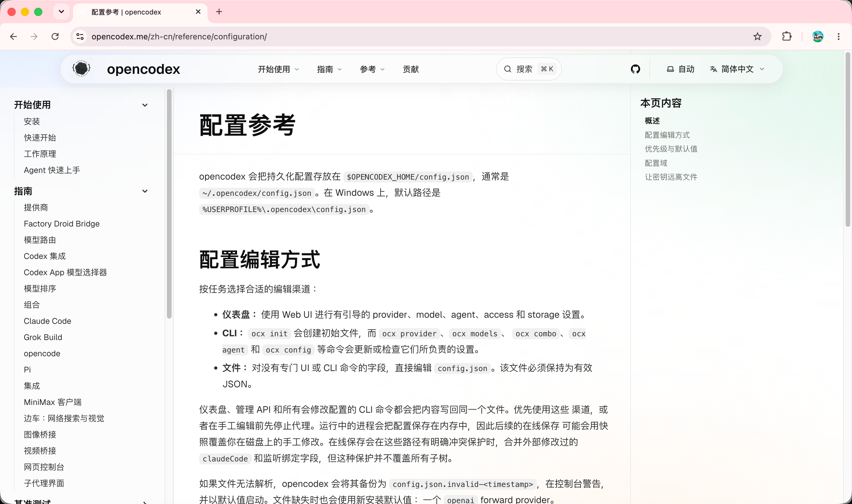Click the address bar URL
Screen dimensions: 852x504
(179, 36)
